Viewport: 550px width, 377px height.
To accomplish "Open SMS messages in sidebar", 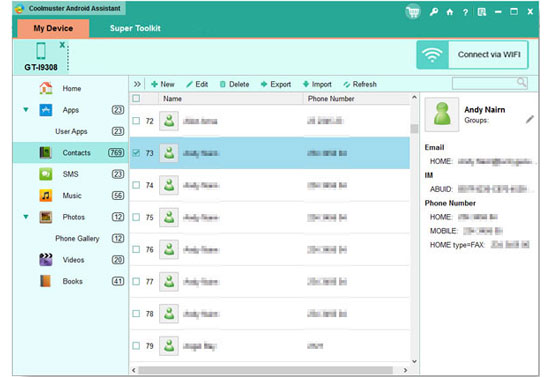I will coord(71,174).
